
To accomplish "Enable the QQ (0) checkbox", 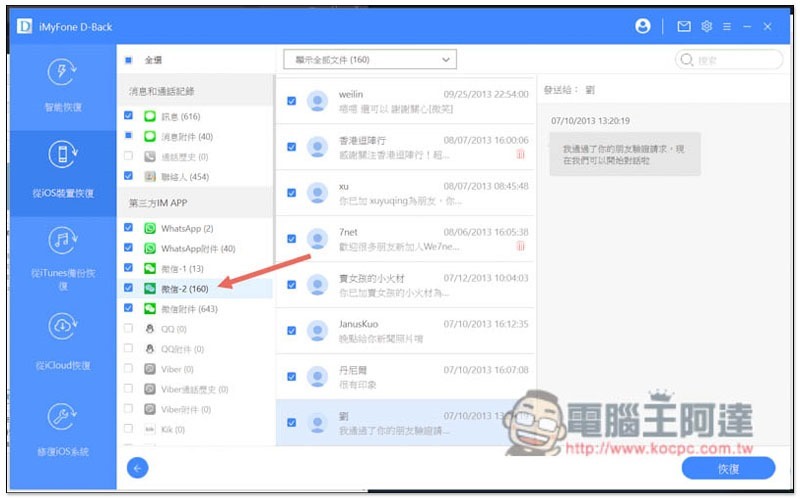I will [129, 328].
